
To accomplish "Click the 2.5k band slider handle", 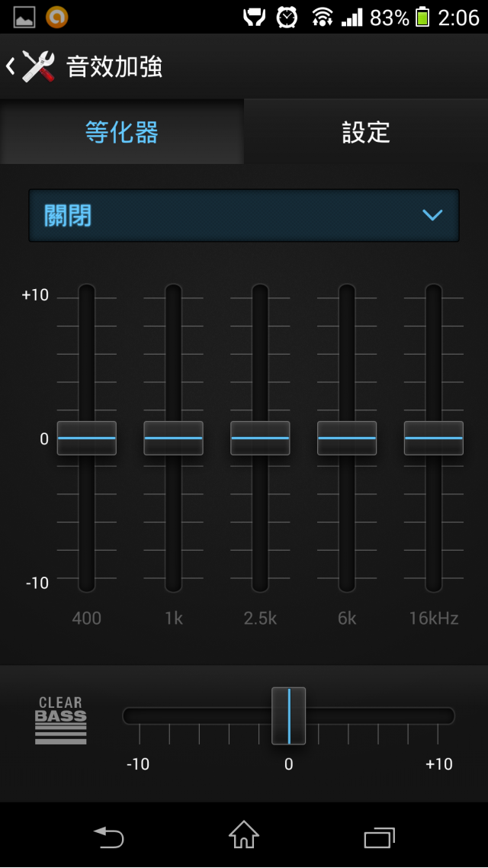I will (x=260, y=439).
